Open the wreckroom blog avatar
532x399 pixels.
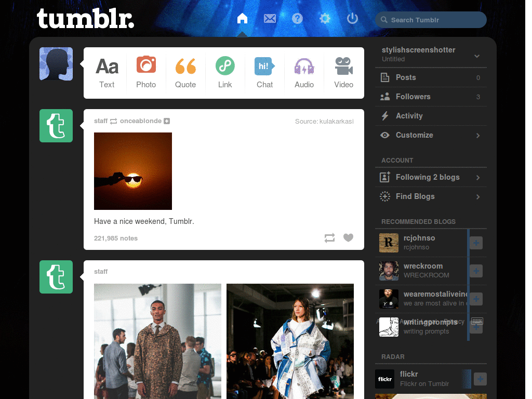pos(389,271)
